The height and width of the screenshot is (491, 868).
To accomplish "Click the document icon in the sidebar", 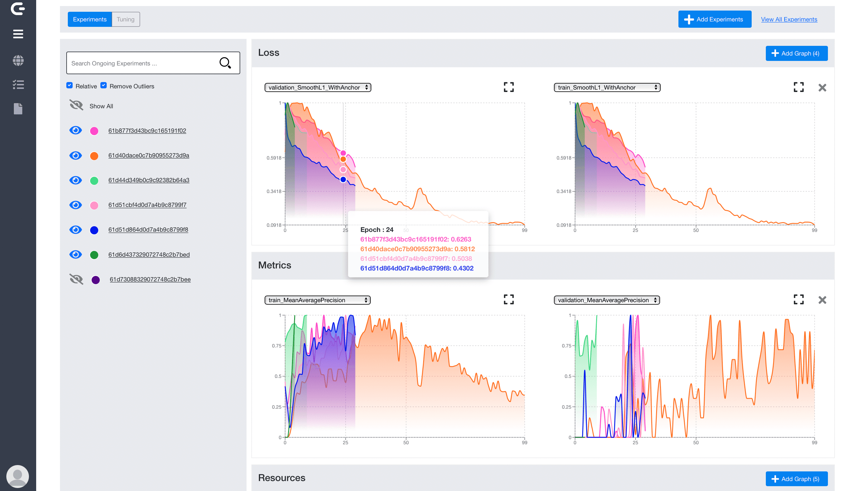I will (x=18, y=109).
